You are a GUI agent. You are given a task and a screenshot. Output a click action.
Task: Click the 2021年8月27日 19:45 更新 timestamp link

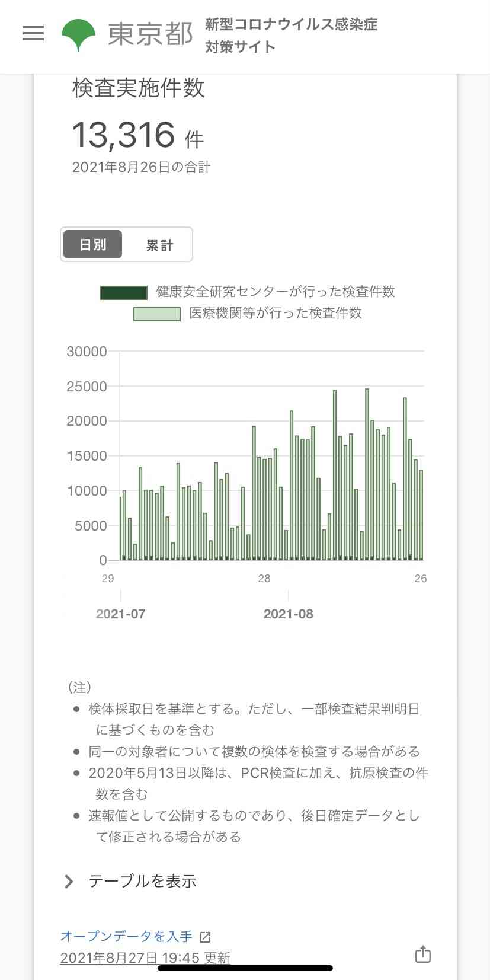(145, 957)
